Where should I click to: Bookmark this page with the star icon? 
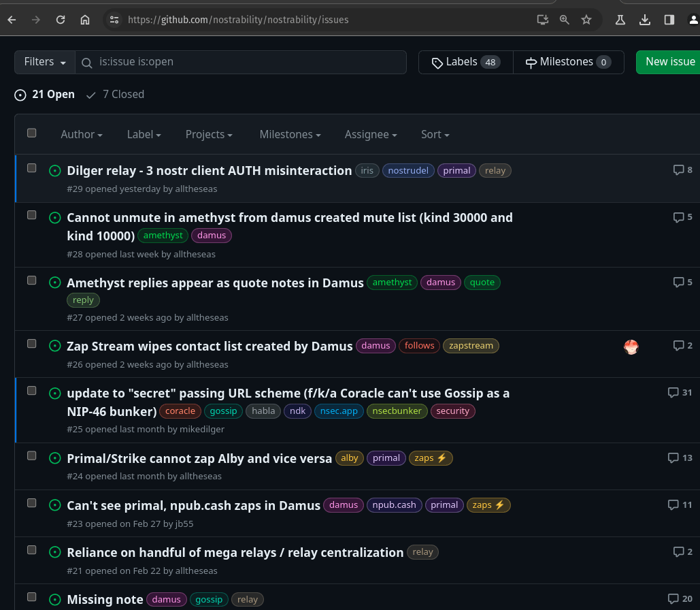[586, 20]
